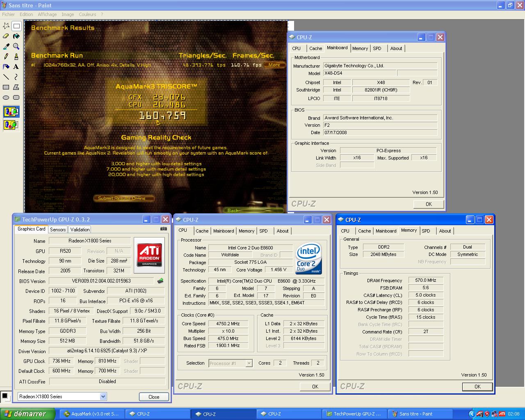Open the red security shield tray icon
Image resolution: width=525 pixels, height=420 pixels.
tap(487, 414)
